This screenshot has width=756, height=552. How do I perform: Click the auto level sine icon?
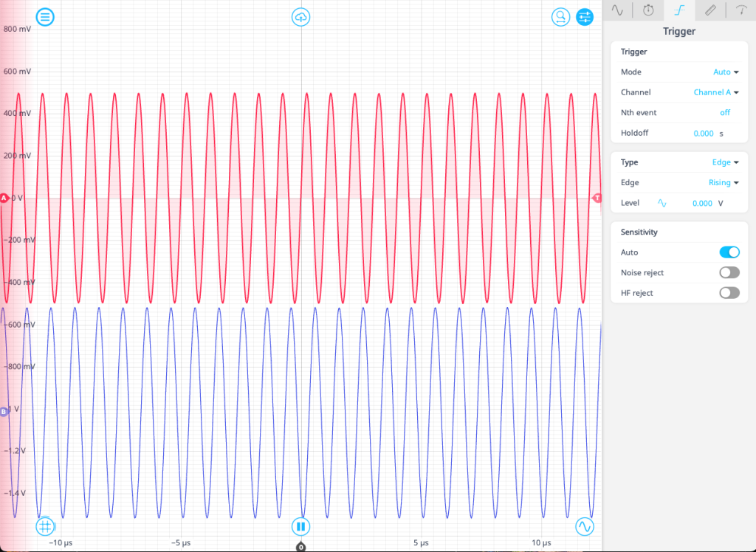[662, 204]
